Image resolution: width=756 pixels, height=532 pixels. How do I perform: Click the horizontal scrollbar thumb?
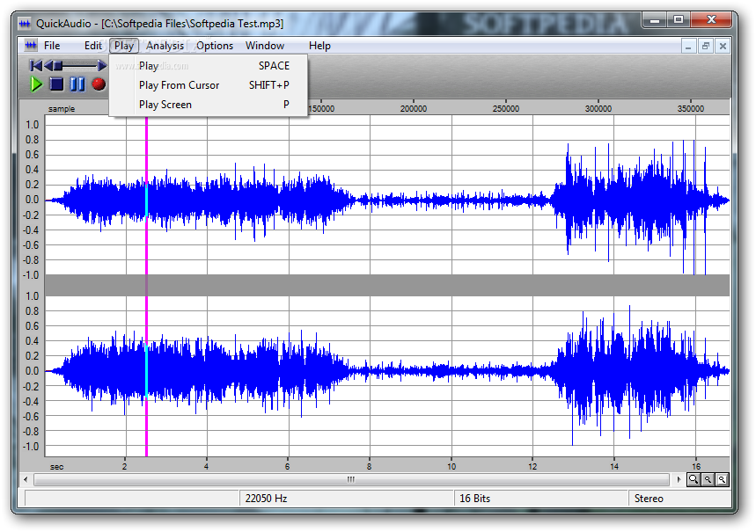point(350,479)
